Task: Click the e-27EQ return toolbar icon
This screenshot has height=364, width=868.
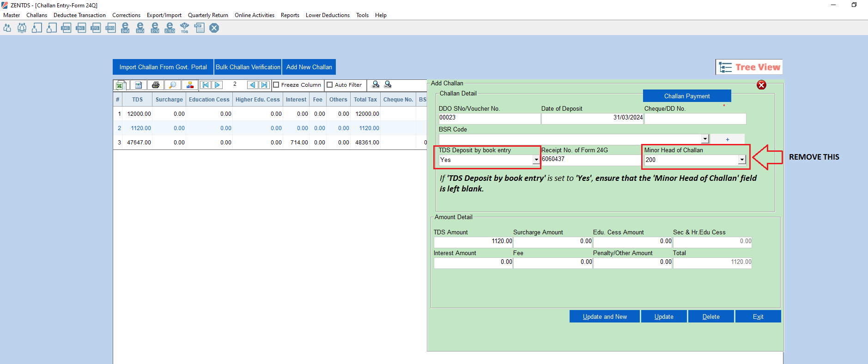Action: (170, 28)
